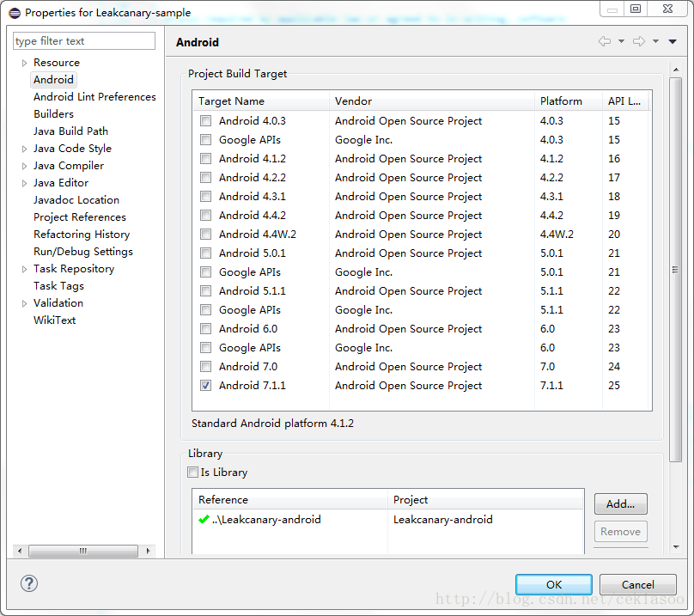Click the Reference column header
The width and height of the screenshot is (694, 616).
(x=290, y=499)
